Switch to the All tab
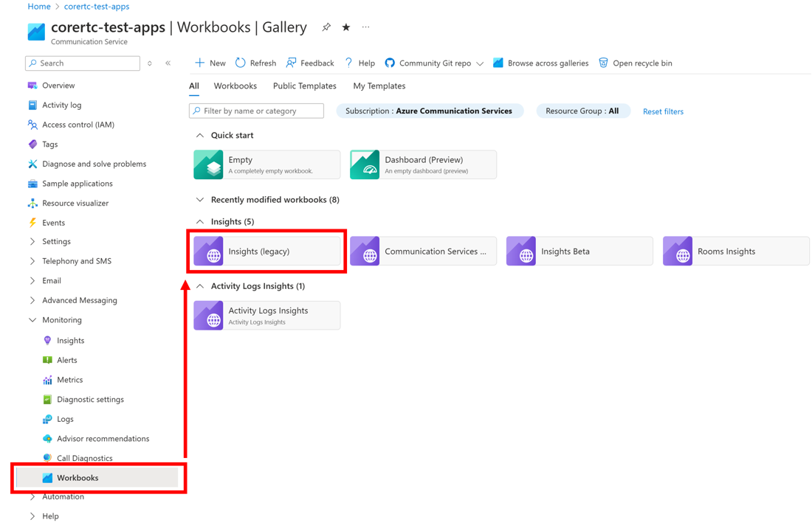This screenshot has width=812, height=531. (194, 86)
